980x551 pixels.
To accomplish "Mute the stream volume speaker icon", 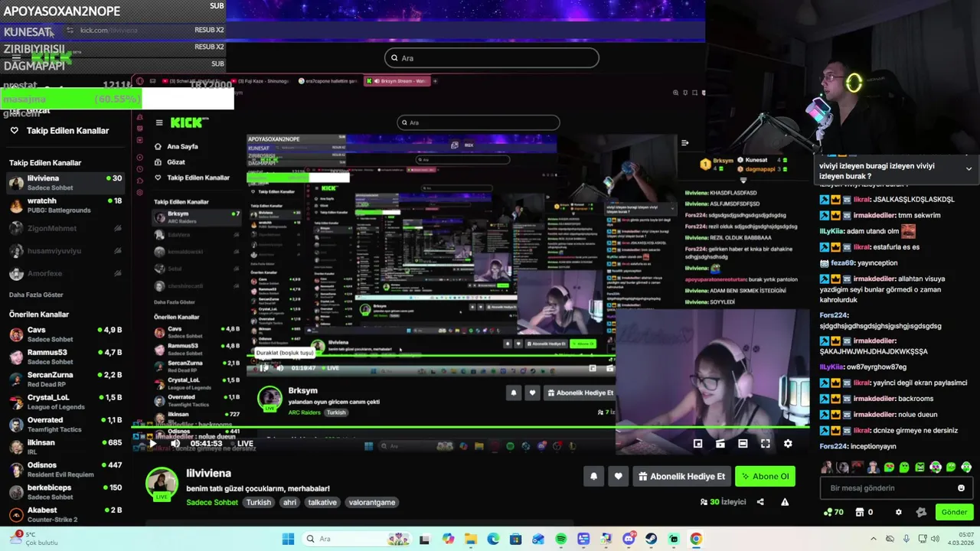I will coord(175,443).
